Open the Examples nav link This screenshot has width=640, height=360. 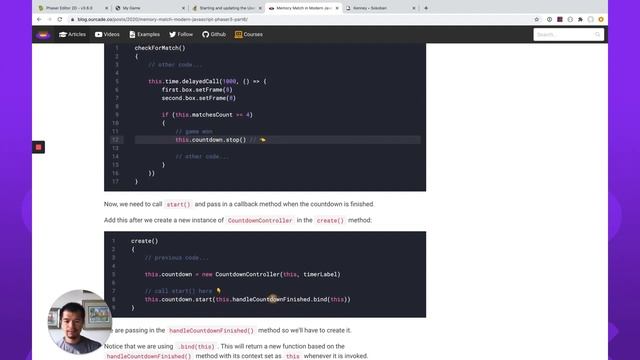pos(144,35)
